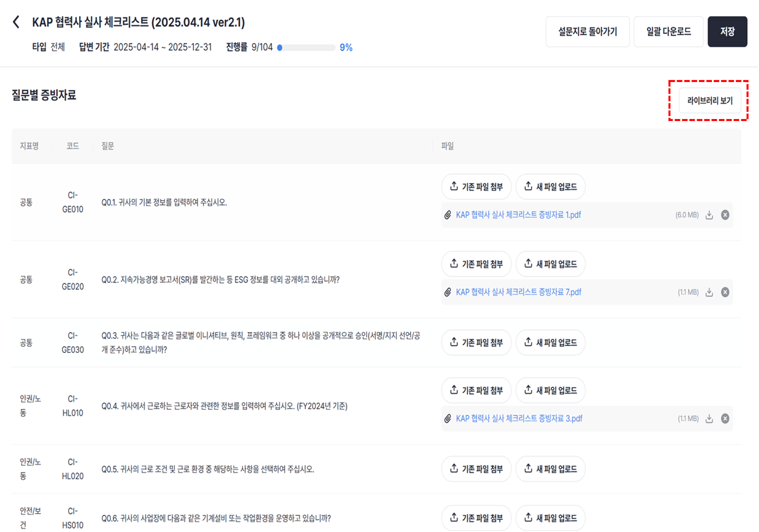759x532 pixels.
Task: Download 증빙자료 7.pdf via download icon
Action: tap(709, 292)
